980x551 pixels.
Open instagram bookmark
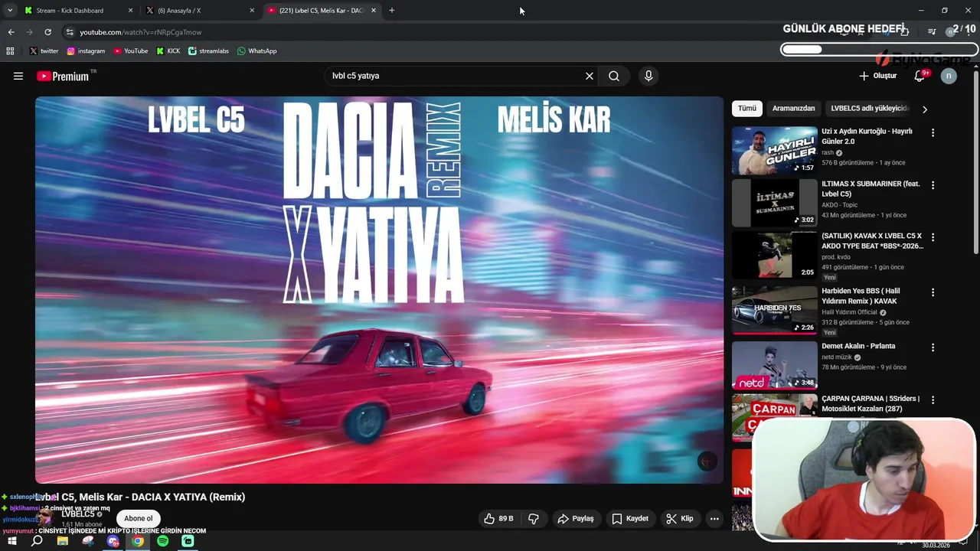point(86,51)
